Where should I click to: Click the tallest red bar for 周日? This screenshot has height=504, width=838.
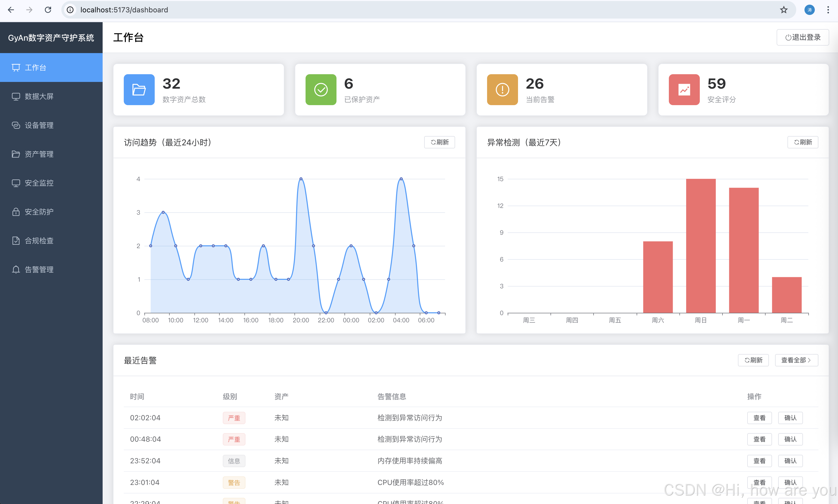(x=701, y=246)
